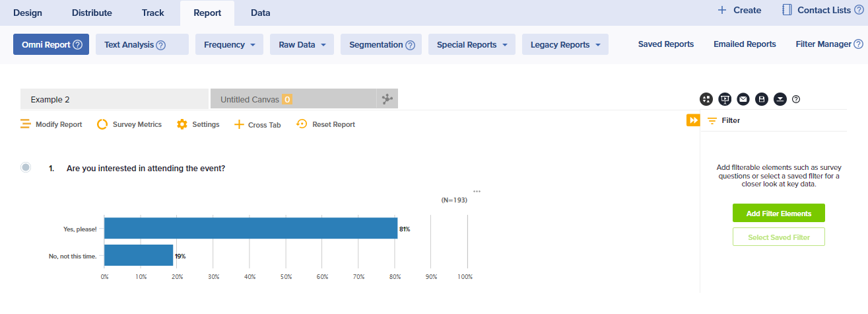Open the Legacy Reports dropdown

(565, 45)
